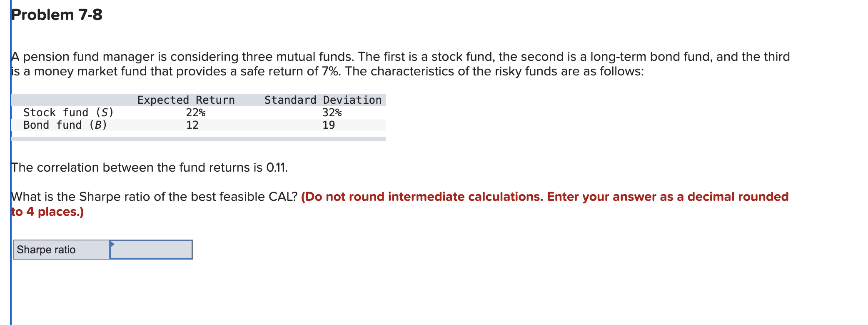Select the 19 standard deviation value
Screen dimensions: 868x325
point(329,125)
